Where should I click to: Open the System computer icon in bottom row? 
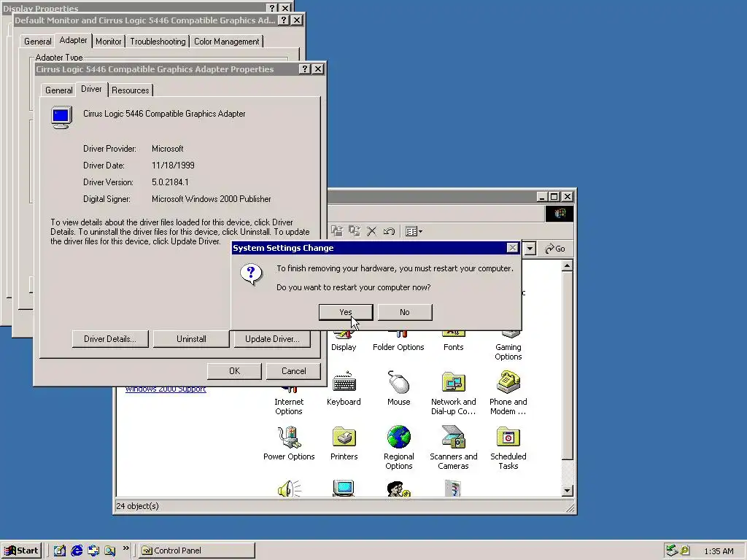[344, 489]
